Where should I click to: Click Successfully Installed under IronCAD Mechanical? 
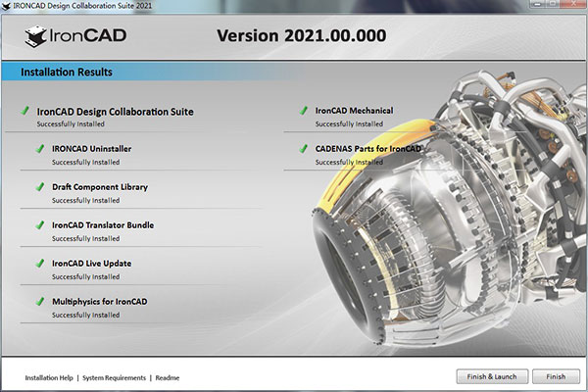pyautogui.click(x=349, y=124)
